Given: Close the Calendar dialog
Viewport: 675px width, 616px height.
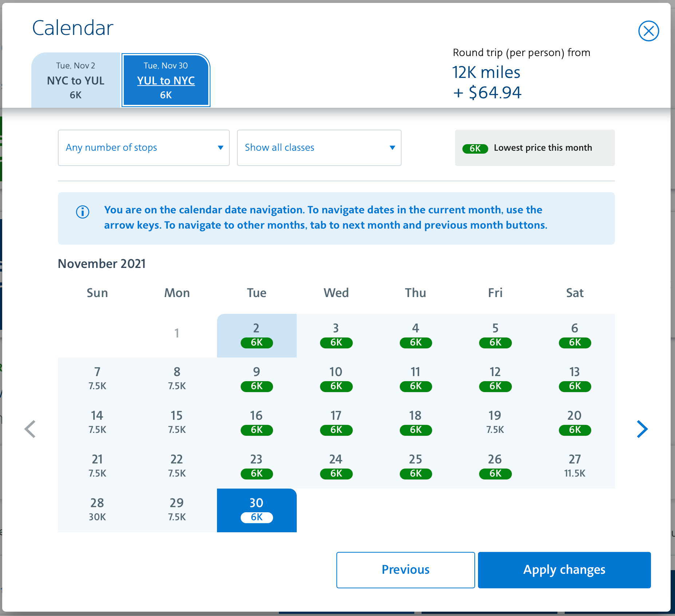Looking at the screenshot, I should click(648, 31).
